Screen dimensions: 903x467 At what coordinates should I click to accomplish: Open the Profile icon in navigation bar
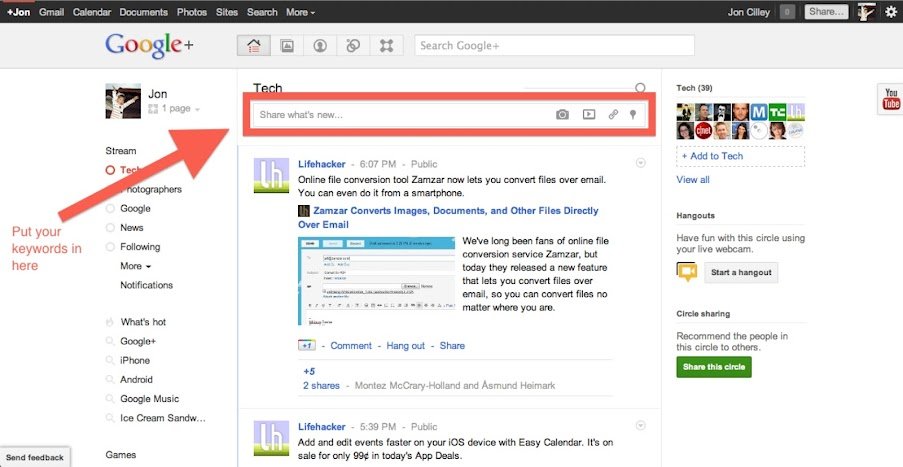[x=320, y=45]
